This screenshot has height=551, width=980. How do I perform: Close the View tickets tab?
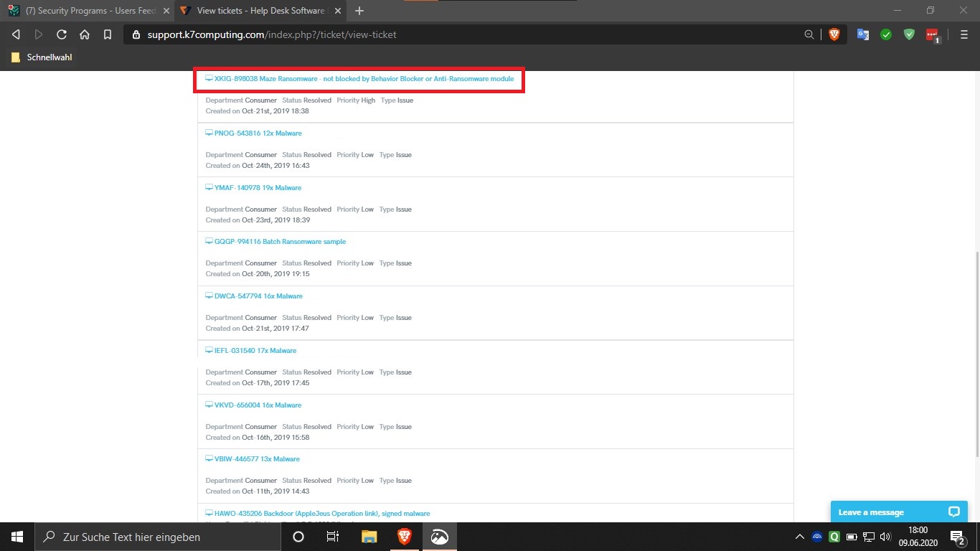coord(338,11)
